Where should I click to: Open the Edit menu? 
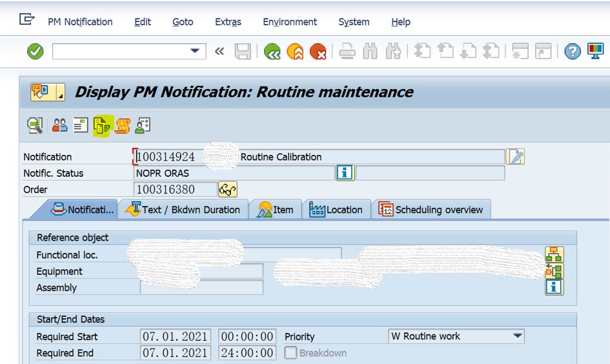143,22
